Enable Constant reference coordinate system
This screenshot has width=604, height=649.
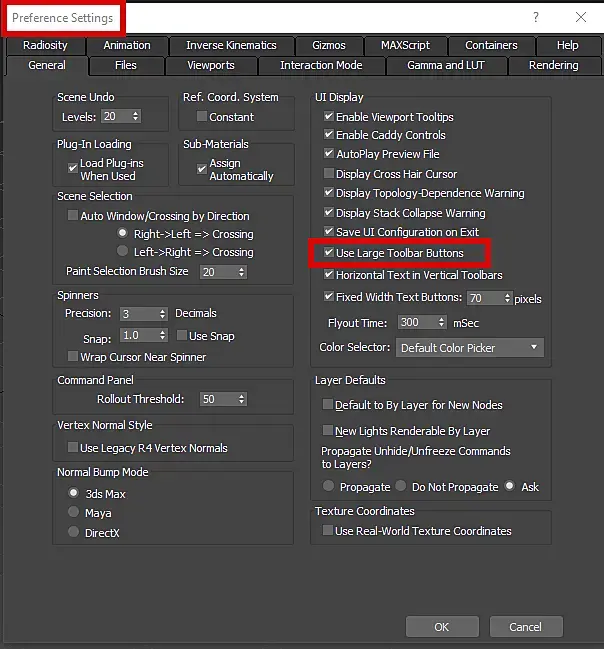coord(202,116)
